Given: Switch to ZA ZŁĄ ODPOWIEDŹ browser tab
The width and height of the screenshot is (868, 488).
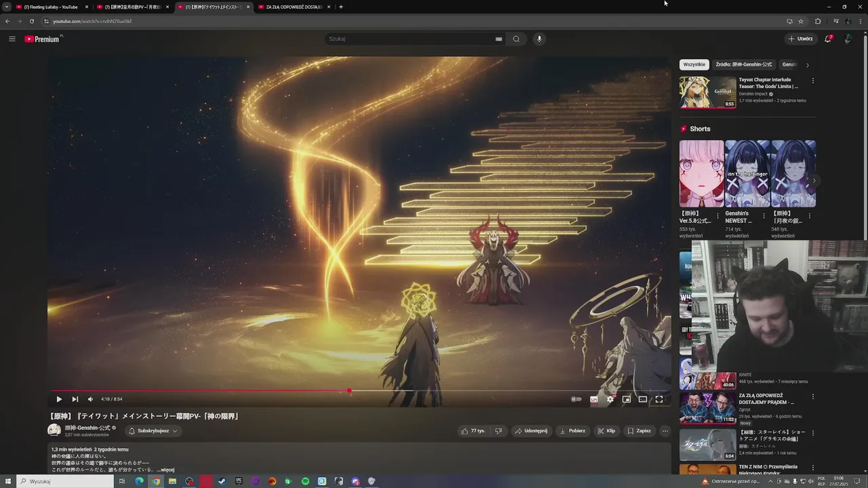Looking at the screenshot, I should (294, 7).
